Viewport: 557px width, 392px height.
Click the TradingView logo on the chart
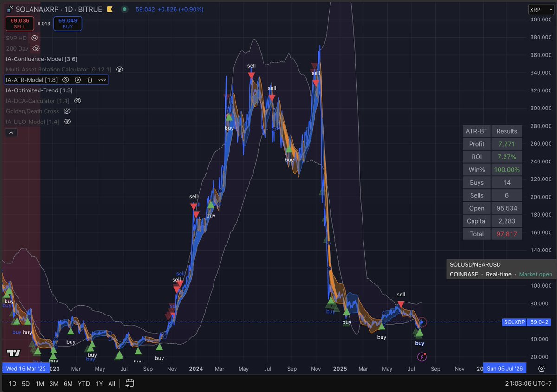(x=14, y=353)
